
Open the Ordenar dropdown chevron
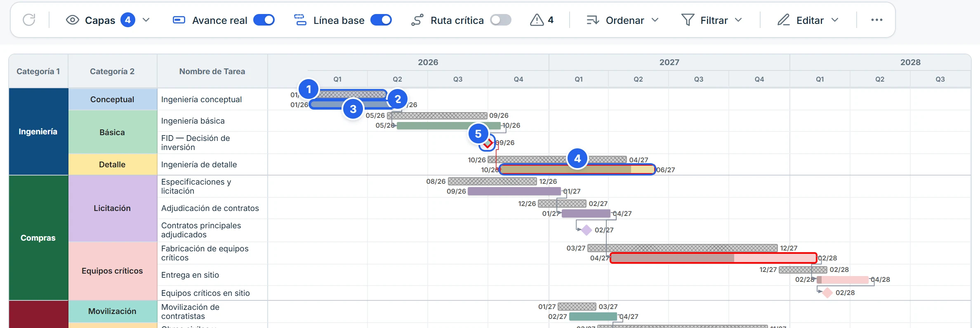[655, 20]
